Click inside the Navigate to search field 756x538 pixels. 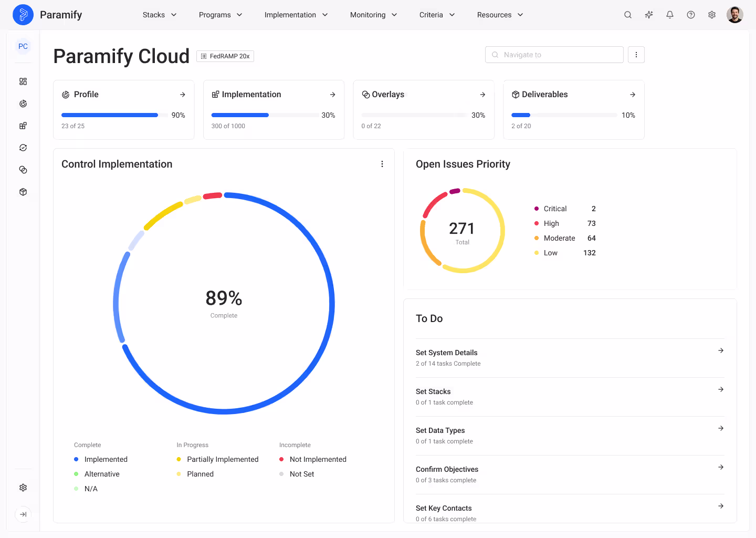554,54
